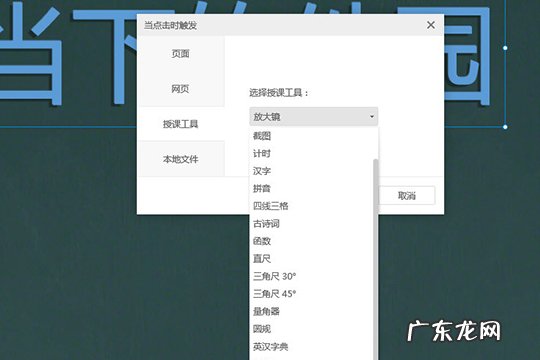Switch to the 页面 tab
Screen dimensions: 540x360
[x=181, y=53]
